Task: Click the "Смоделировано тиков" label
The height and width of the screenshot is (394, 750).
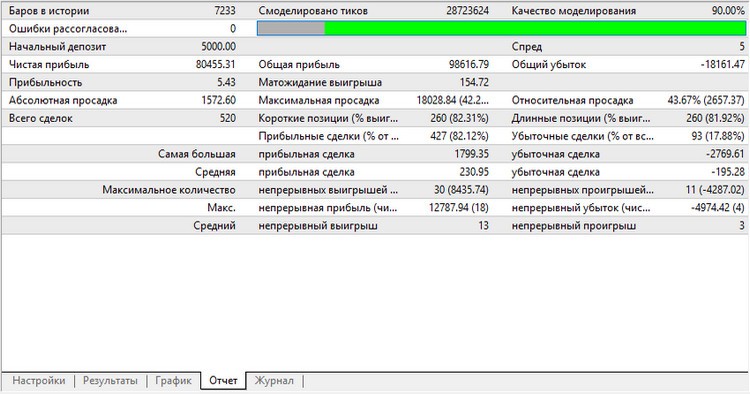Action: (x=313, y=11)
